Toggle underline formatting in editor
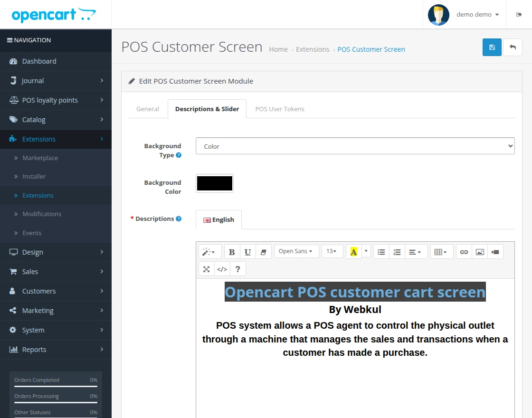The width and height of the screenshot is (532, 418). coord(247,252)
